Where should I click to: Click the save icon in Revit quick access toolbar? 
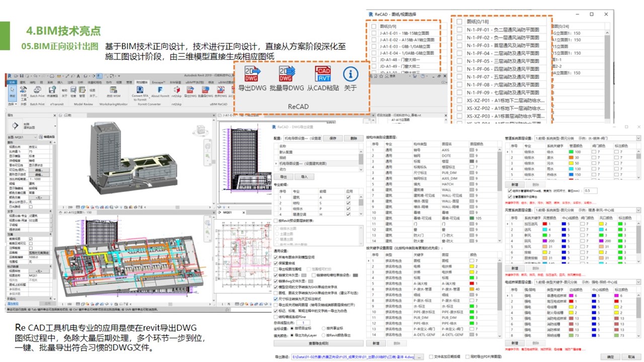tap(22, 75)
